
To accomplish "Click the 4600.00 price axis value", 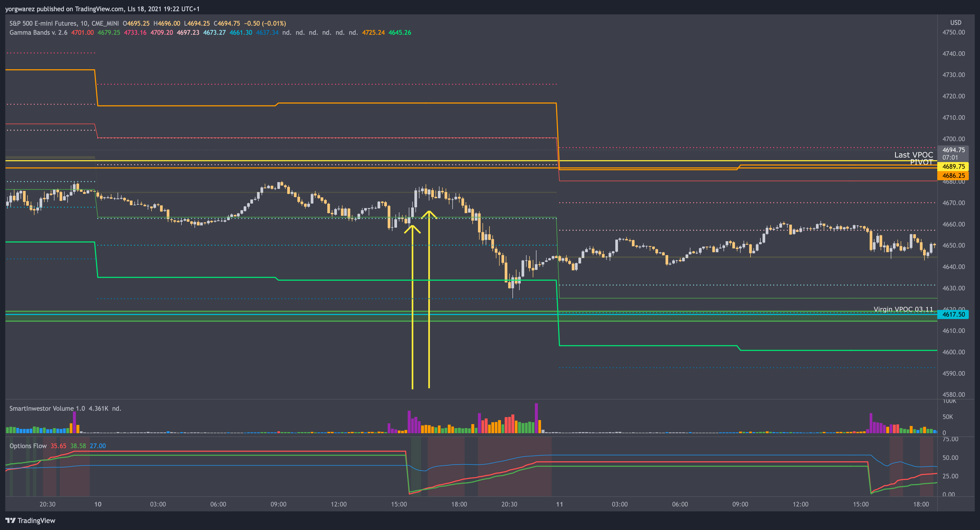I will coord(953,352).
